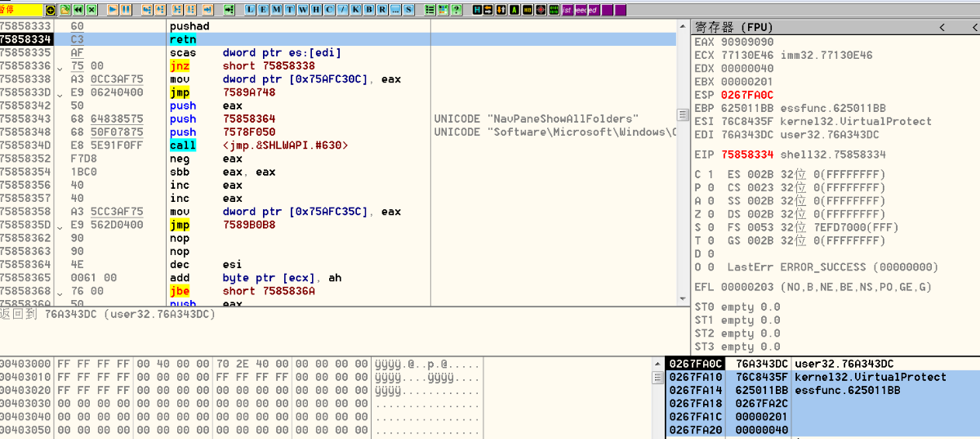Select jnz short 75858338 instruction

[x=338, y=66]
